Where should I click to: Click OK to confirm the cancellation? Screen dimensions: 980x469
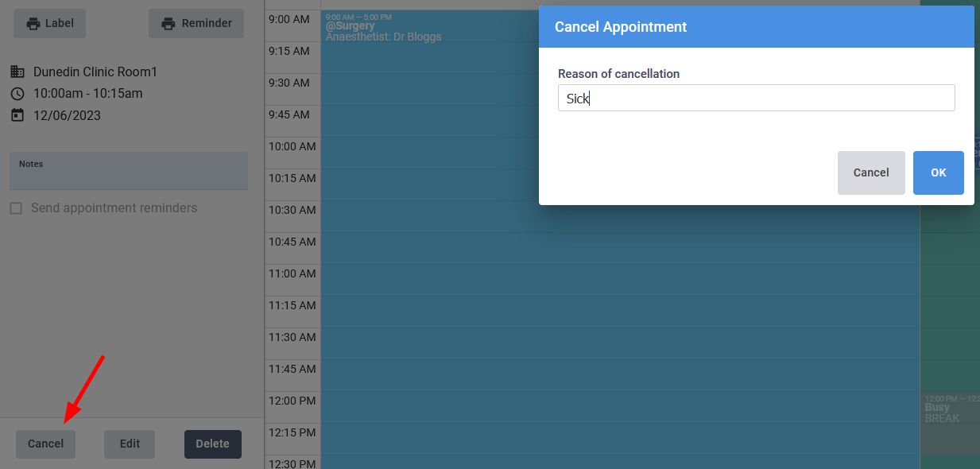(x=938, y=172)
